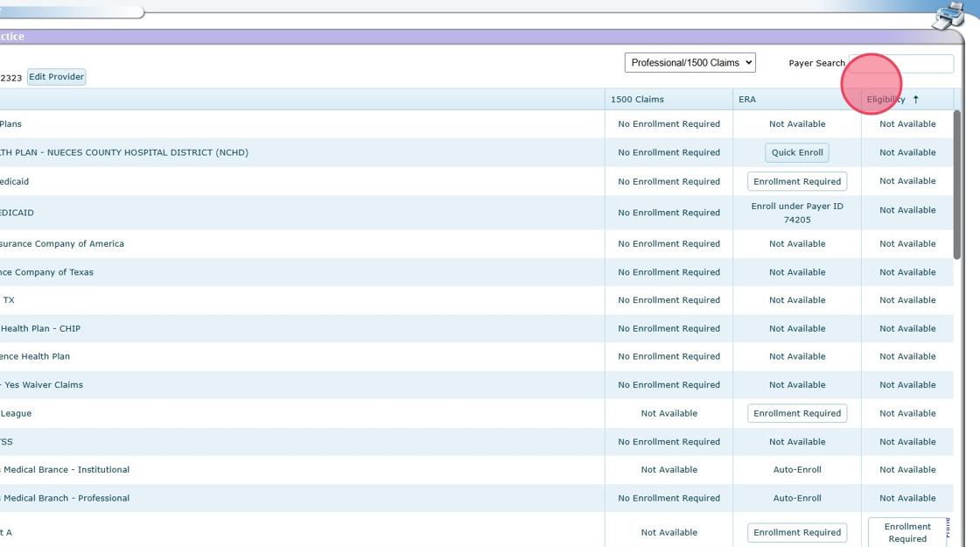
Task: Select Eligibility 'Not Available' in Yes Waiver Claims row
Action: coord(907,385)
